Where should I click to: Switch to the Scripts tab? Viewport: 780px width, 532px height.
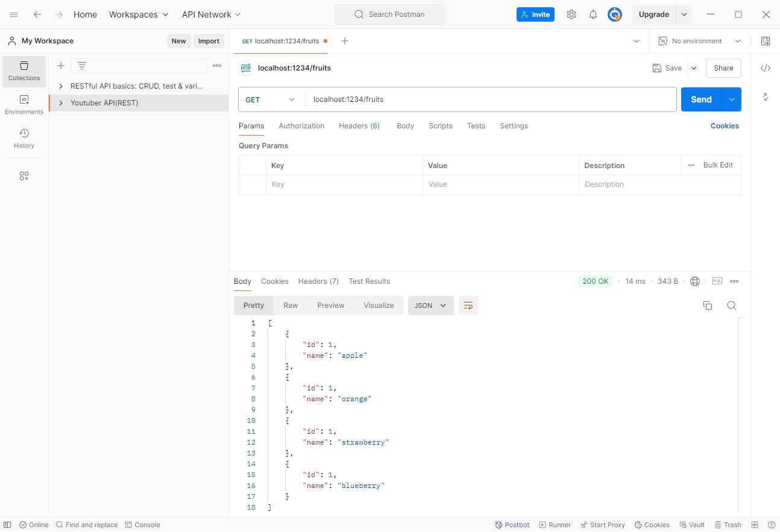(441, 126)
